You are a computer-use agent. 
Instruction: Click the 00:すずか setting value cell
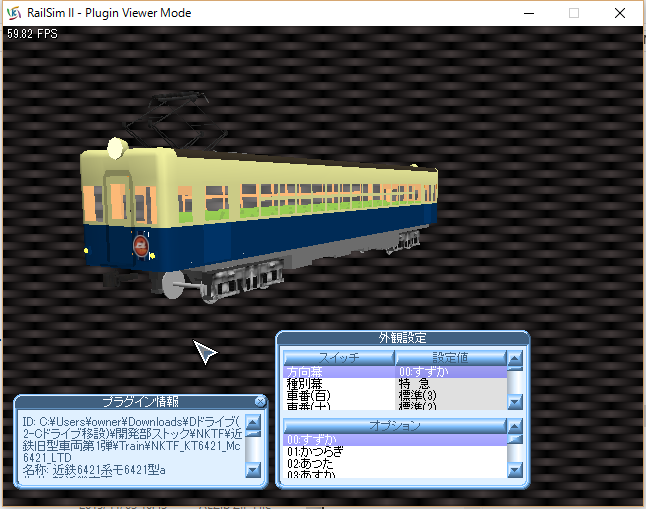452,372
